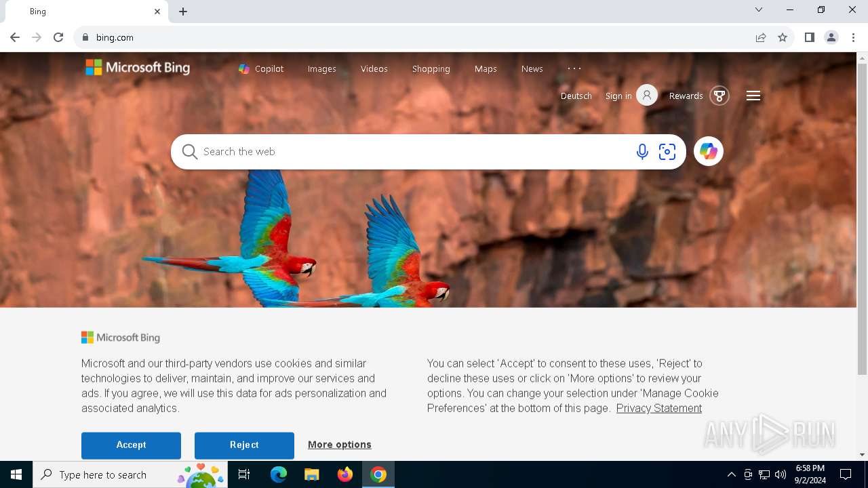
Task: Accept the cookie consent
Action: 131,445
